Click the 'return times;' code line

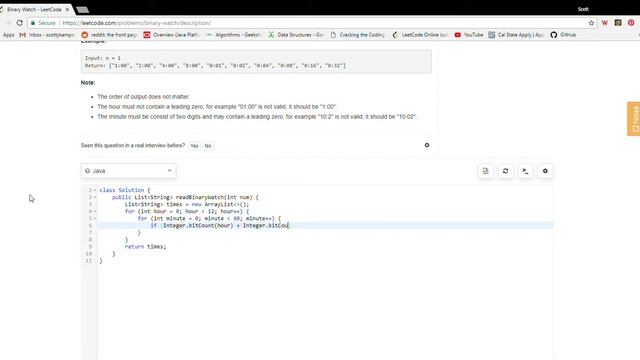point(145,247)
